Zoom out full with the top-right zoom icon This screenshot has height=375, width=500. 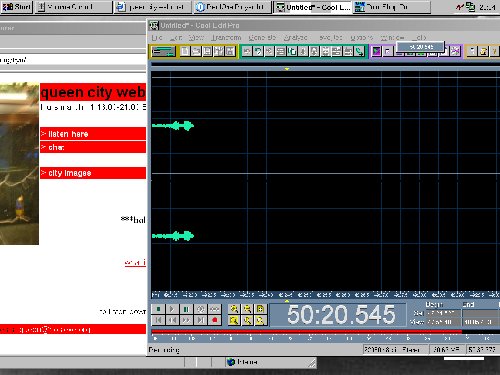260,309
